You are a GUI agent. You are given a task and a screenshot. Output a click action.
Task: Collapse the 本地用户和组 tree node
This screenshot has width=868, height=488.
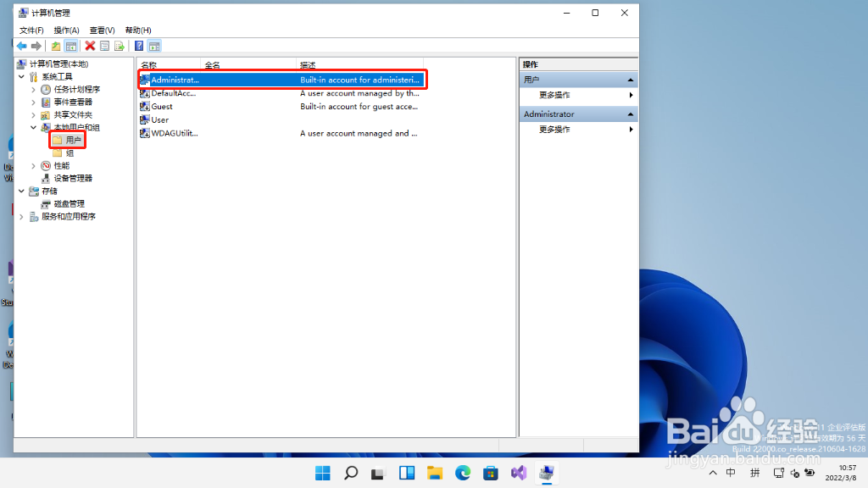33,127
